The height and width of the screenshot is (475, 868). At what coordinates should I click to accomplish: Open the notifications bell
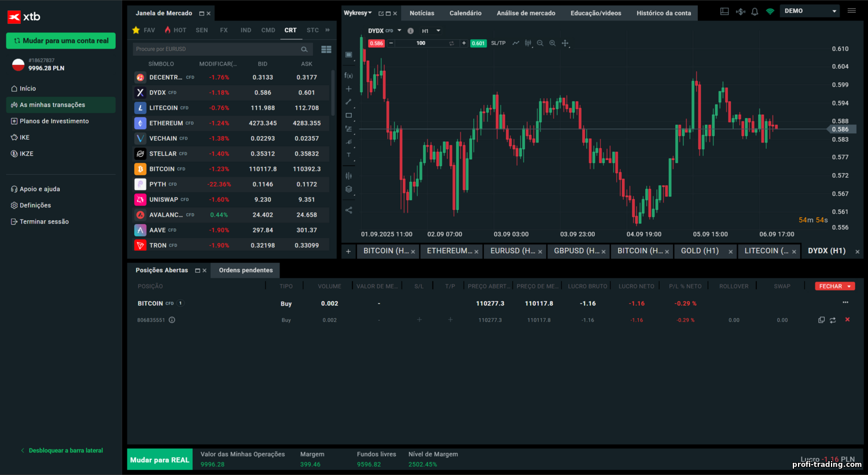755,12
